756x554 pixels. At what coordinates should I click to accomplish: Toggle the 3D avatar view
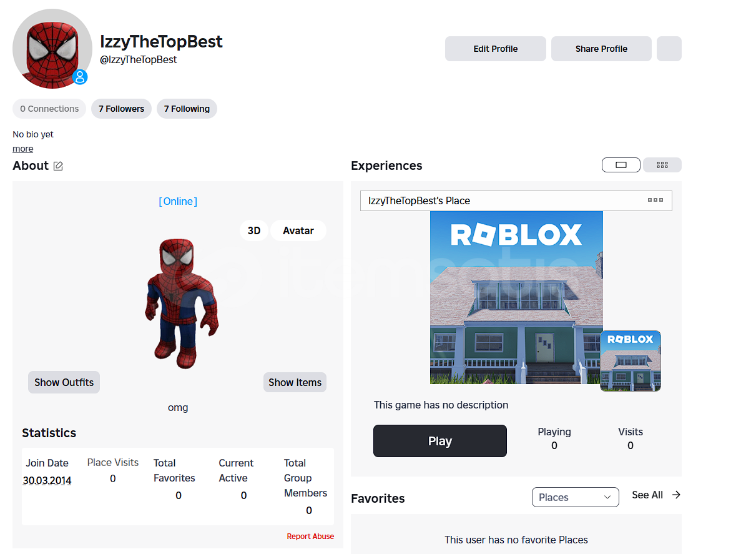pyautogui.click(x=254, y=230)
